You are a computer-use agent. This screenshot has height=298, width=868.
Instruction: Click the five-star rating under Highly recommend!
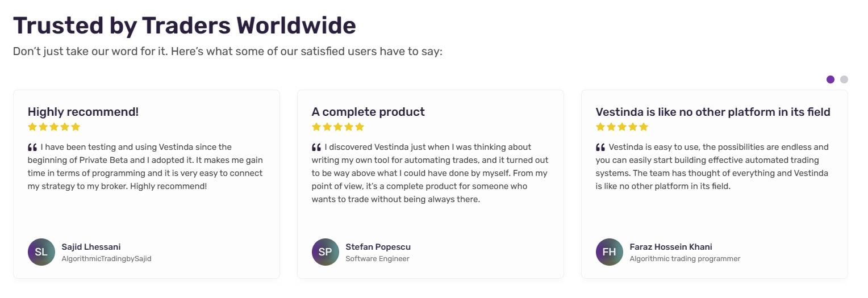pyautogui.click(x=54, y=127)
